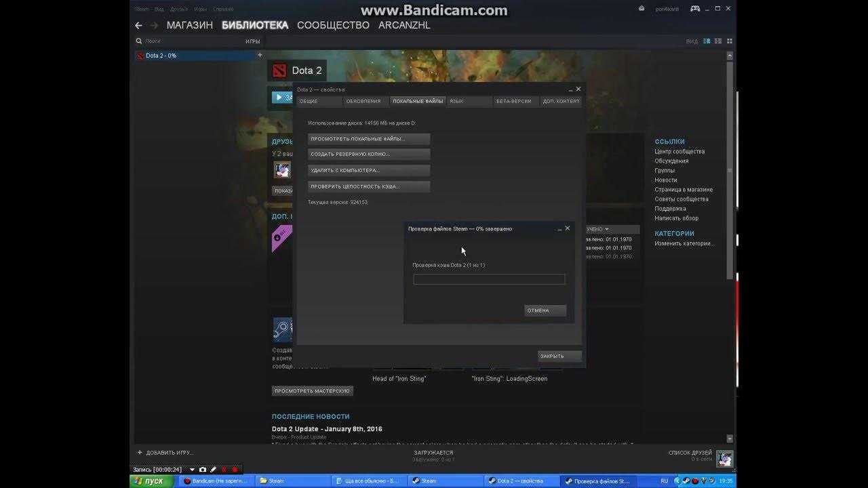Click the Steam Workshop icon
The width and height of the screenshot is (868, 488).
(x=282, y=329)
